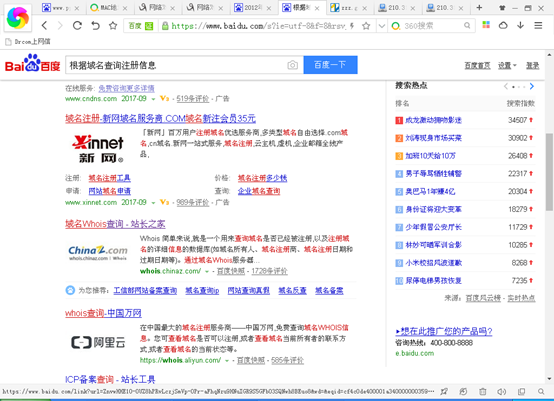The height and width of the screenshot is (401, 554).
Task: Click the bookmark star in address bar
Action: pyautogui.click(x=366, y=25)
